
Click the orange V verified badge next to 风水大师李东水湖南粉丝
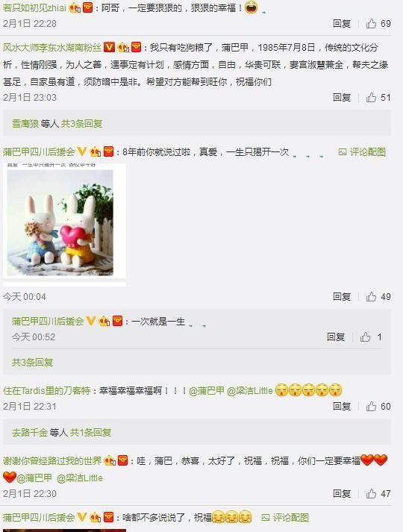109,47
